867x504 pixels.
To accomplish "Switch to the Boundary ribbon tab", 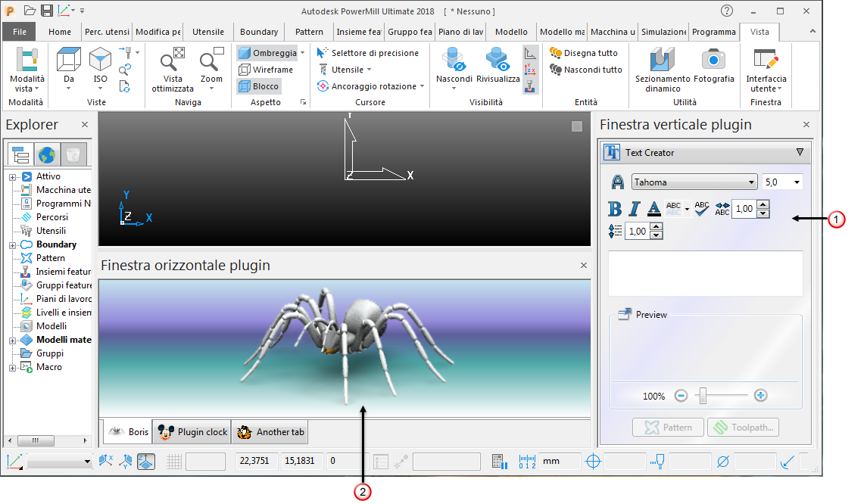I will (x=259, y=32).
